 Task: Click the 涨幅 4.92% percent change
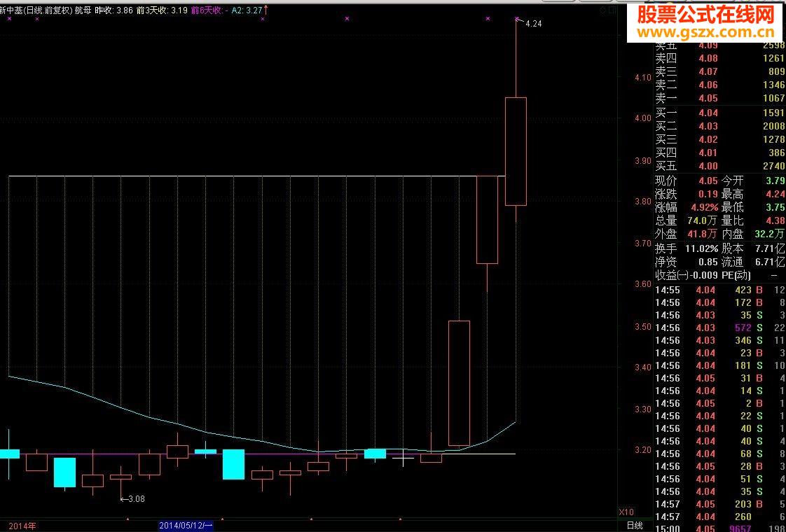coord(687,207)
